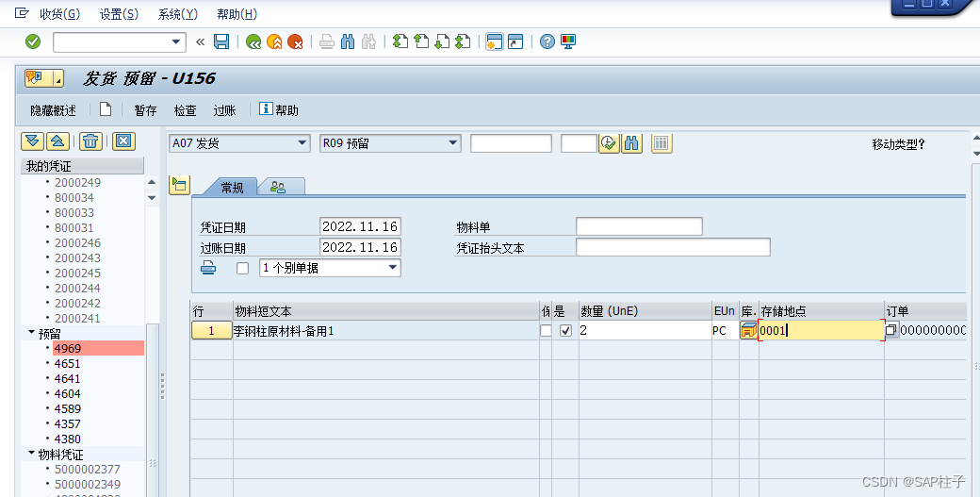
Task: Click the storage location warehouse icon in row 1
Action: [749, 331]
